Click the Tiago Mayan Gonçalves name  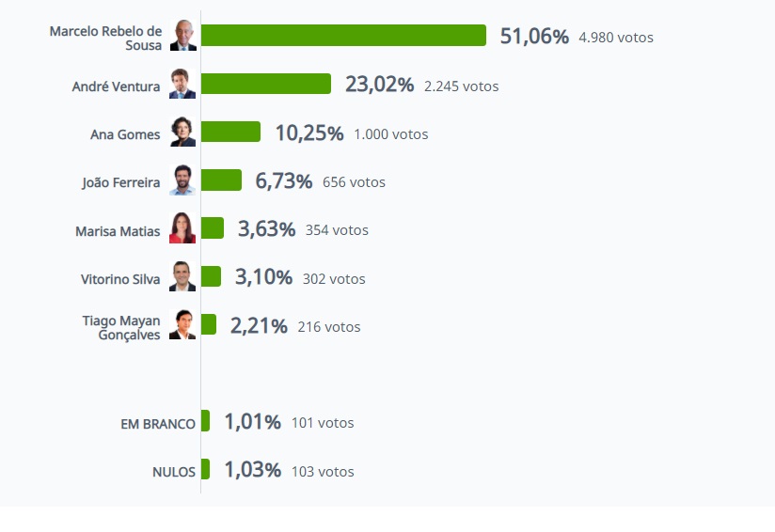click(x=120, y=327)
